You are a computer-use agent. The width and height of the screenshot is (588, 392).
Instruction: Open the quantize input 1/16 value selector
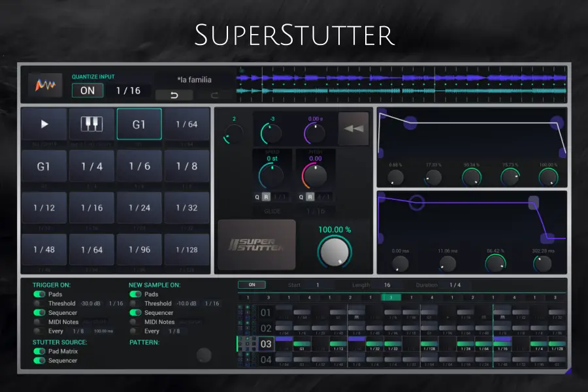click(x=128, y=90)
